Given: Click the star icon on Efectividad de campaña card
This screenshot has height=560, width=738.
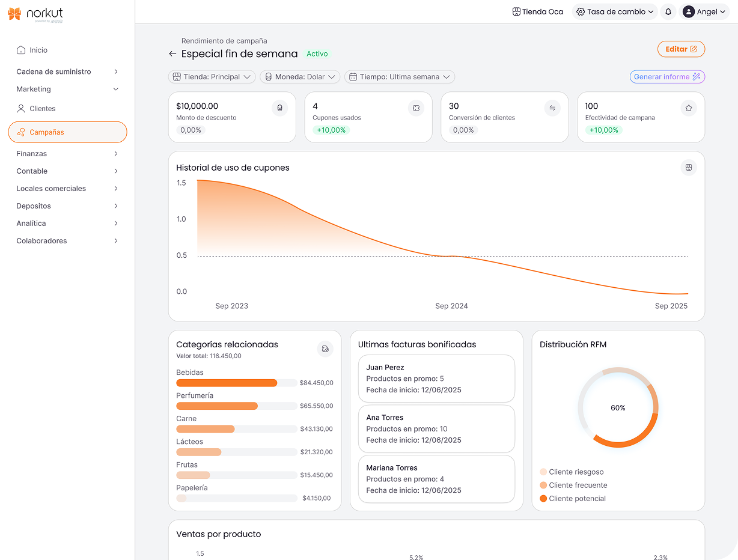Looking at the screenshot, I should (689, 108).
